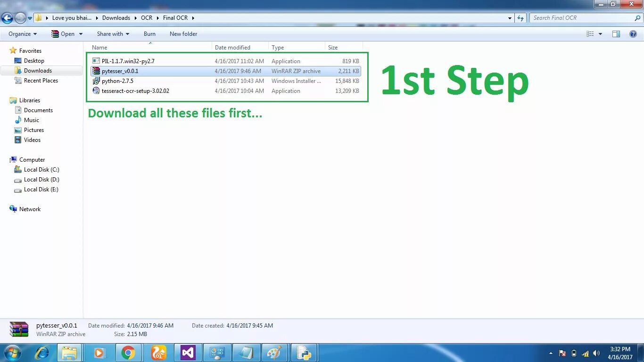Open the Python taskbar icon
This screenshot has height=362, width=644.
pyautogui.click(x=304, y=353)
